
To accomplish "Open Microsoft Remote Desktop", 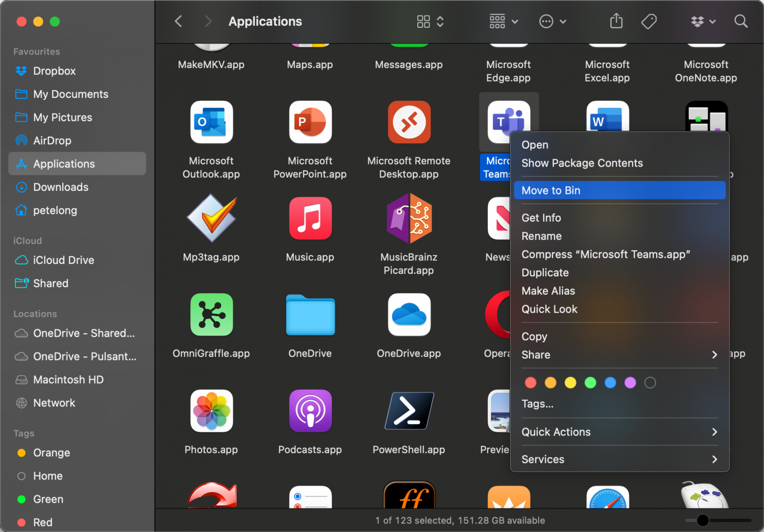I will point(409,122).
